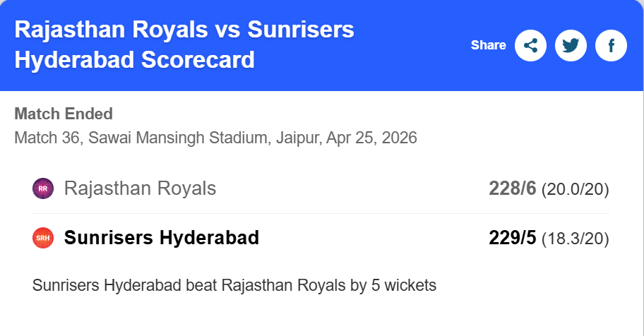Open the Rajasthan Royals team name
644x336 pixels.
pos(140,188)
